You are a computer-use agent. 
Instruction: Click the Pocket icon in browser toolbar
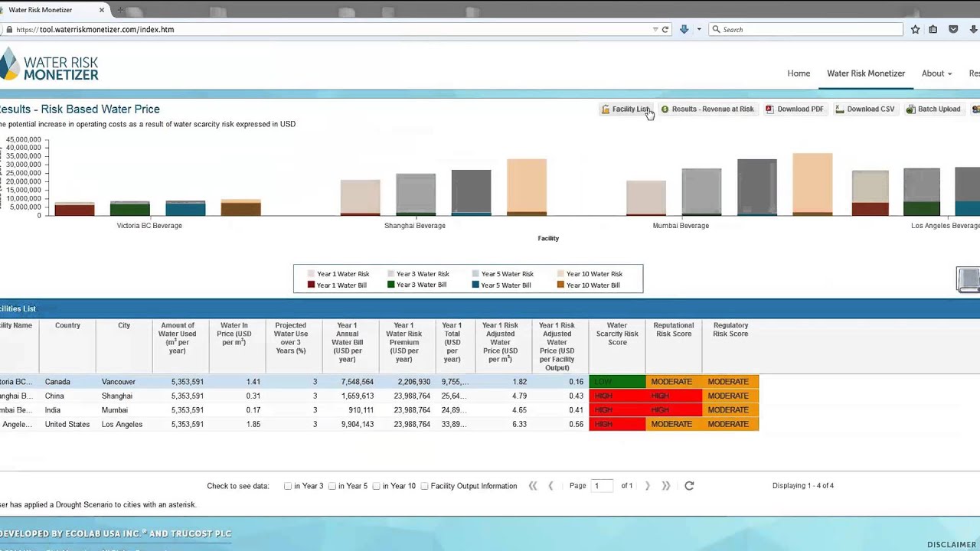[x=953, y=29]
